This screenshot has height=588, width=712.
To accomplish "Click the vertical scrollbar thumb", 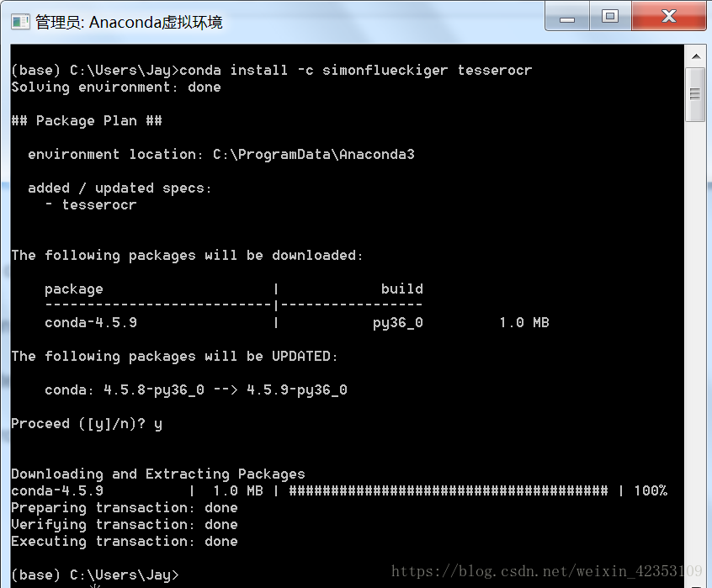I will pos(695,94).
